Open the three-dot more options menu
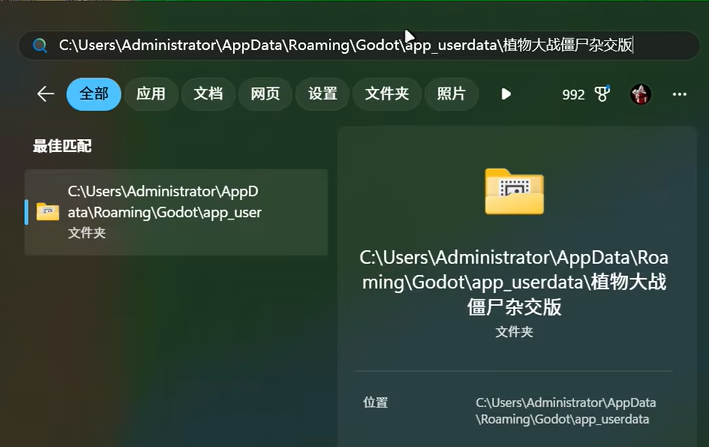The image size is (709, 447). coord(680,94)
